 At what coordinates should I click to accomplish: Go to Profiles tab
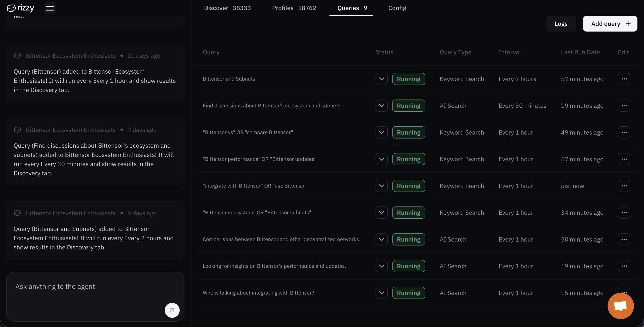(294, 8)
